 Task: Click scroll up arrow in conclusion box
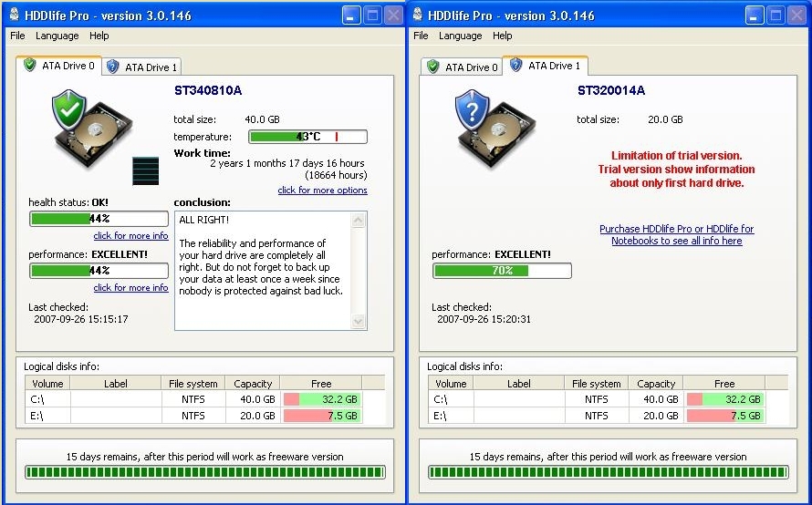358,221
